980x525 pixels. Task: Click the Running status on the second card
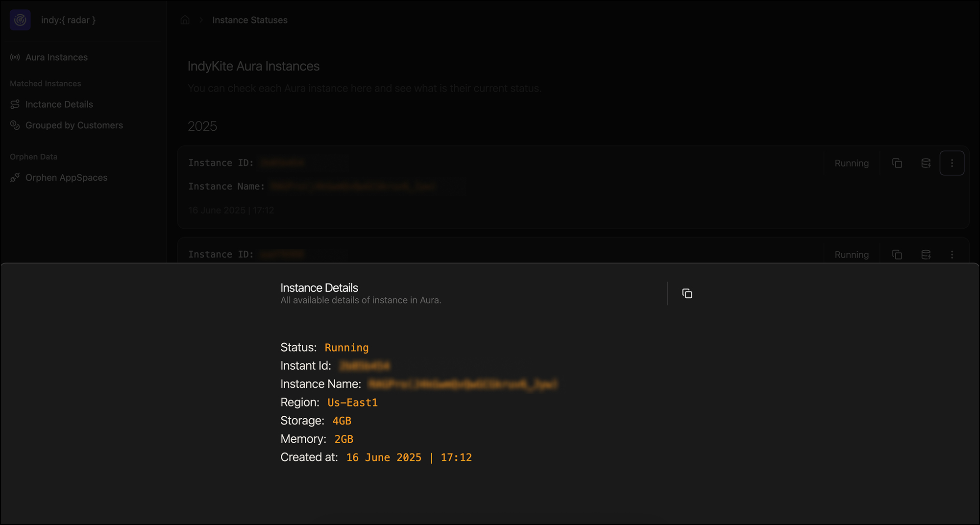852,254
